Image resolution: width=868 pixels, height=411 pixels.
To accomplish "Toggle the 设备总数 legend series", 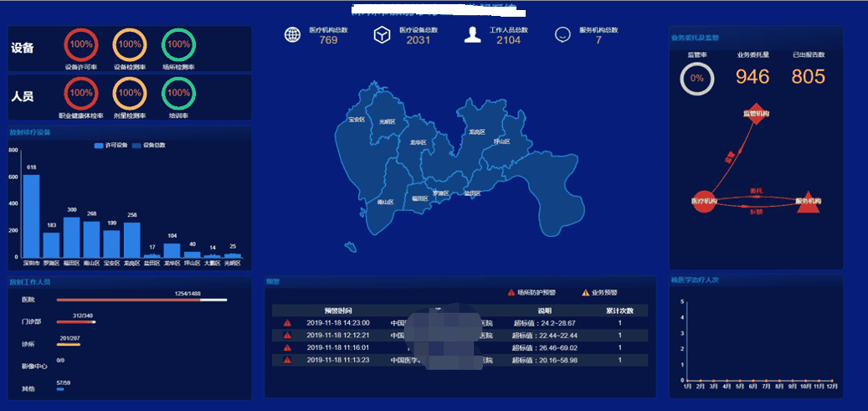I will click(149, 145).
